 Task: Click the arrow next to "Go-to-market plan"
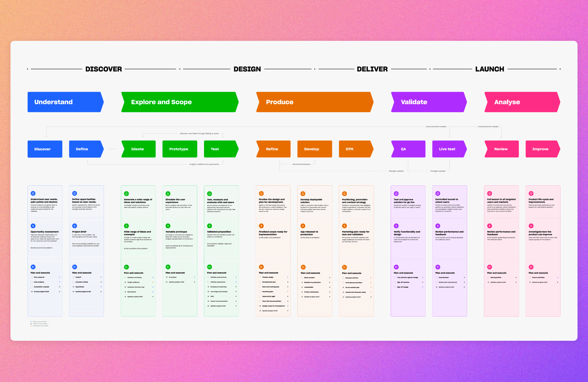coord(343,287)
